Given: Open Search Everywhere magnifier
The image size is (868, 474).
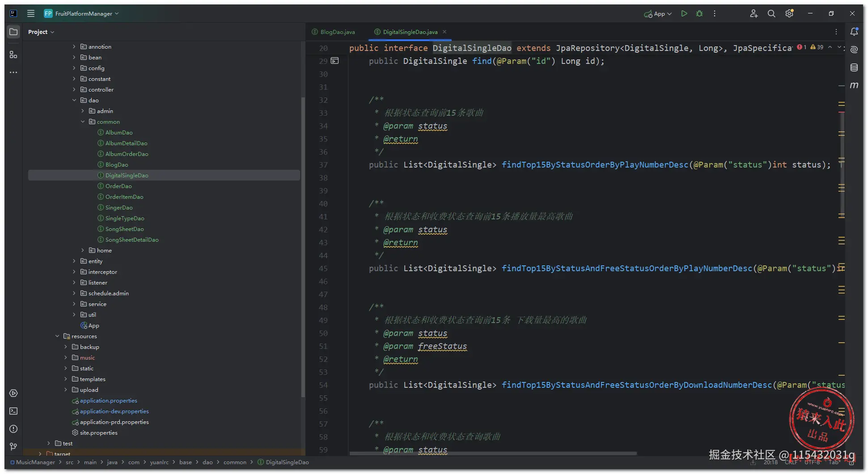Looking at the screenshot, I should coord(771,13).
